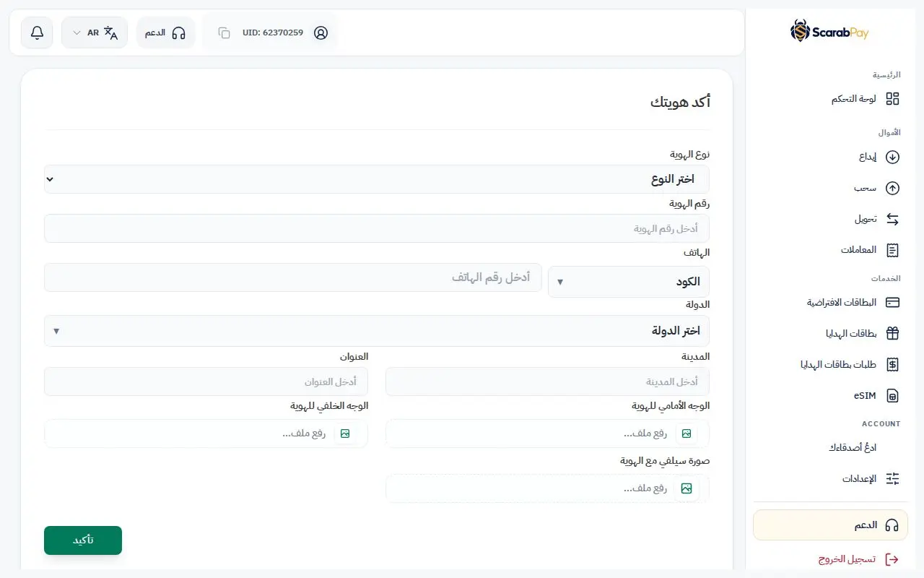
Task: Click تسجيل الخروج link
Action: (x=847, y=559)
